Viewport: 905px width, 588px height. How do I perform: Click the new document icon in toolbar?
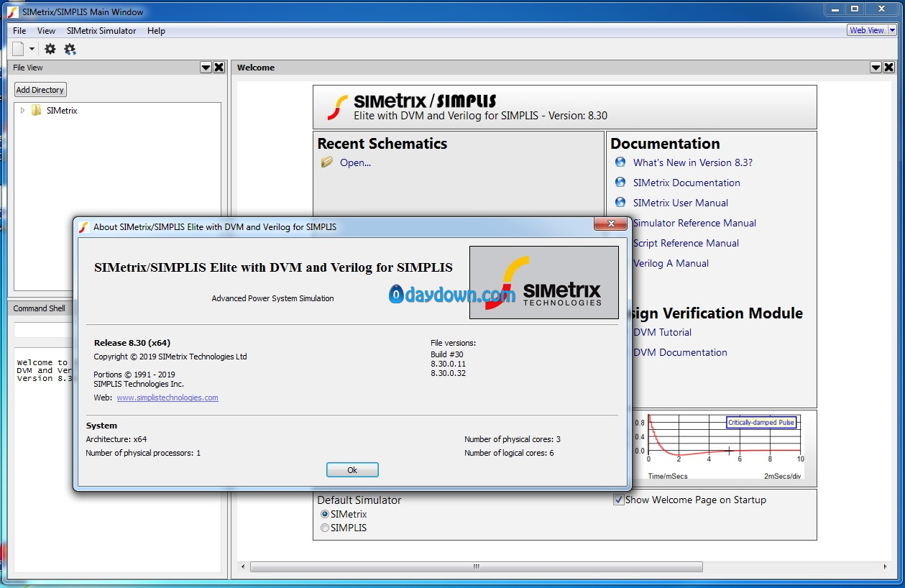click(x=18, y=49)
